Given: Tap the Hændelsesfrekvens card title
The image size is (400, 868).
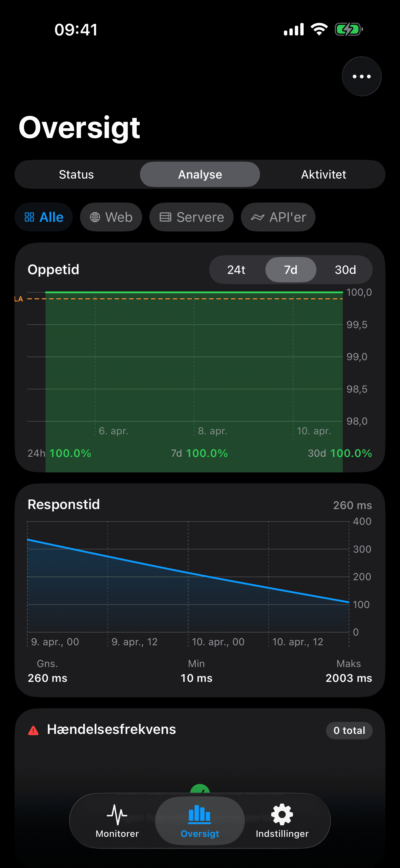Looking at the screenshot, I should 111,729.
